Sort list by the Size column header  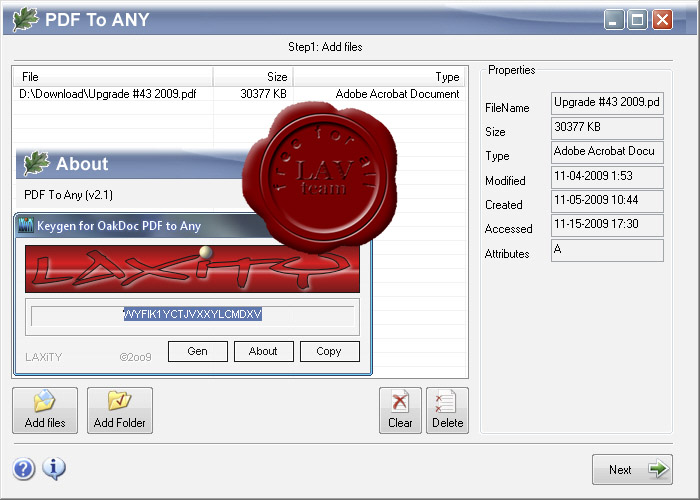253,77
